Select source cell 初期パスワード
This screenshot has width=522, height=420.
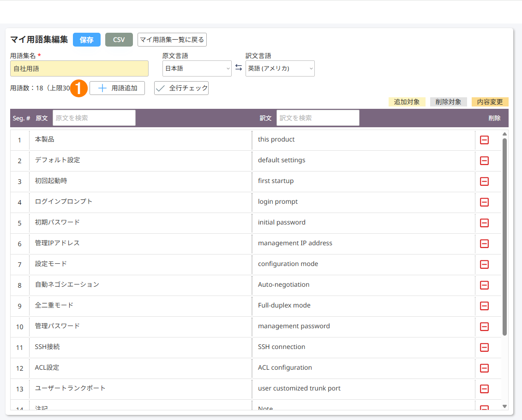tap(140, 223)
